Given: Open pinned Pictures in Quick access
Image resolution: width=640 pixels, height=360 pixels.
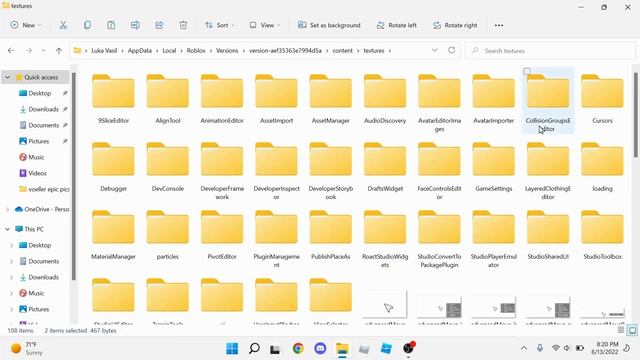Looking at the screenshot, I should pos(39,141).
